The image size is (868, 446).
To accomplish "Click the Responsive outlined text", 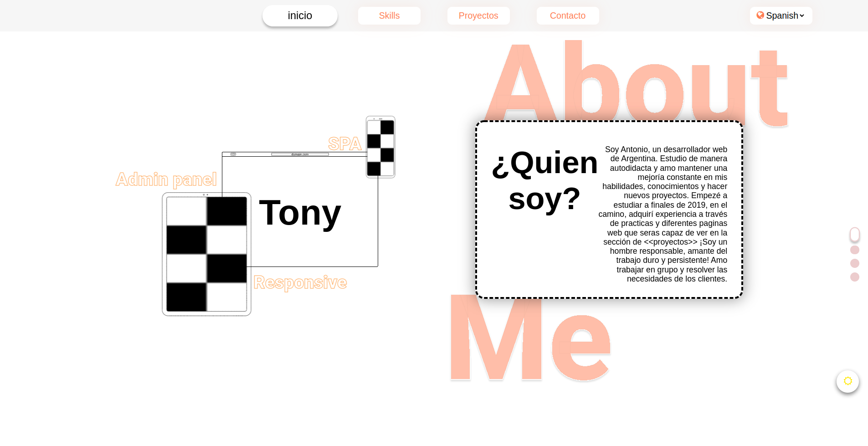I will click(300, 282).
